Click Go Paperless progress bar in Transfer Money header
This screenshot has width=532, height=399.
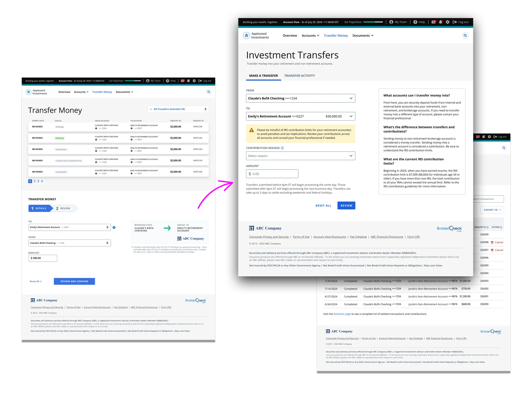click(133, 81)
